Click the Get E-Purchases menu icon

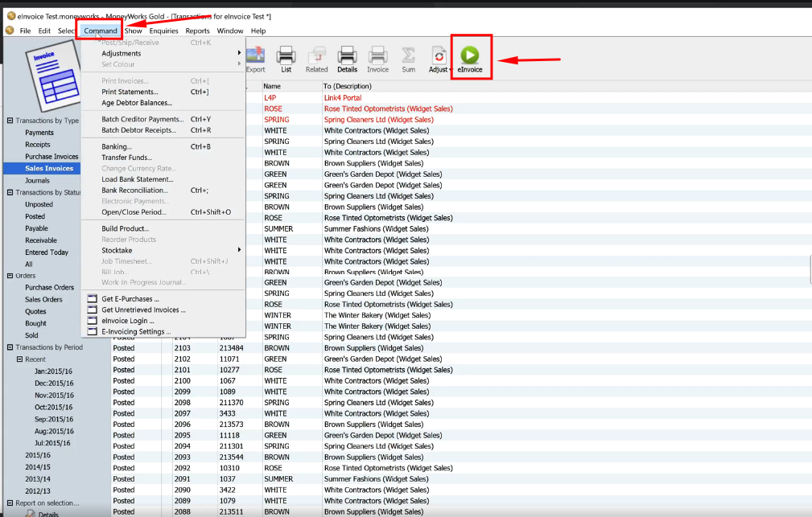tap(93, 298)
